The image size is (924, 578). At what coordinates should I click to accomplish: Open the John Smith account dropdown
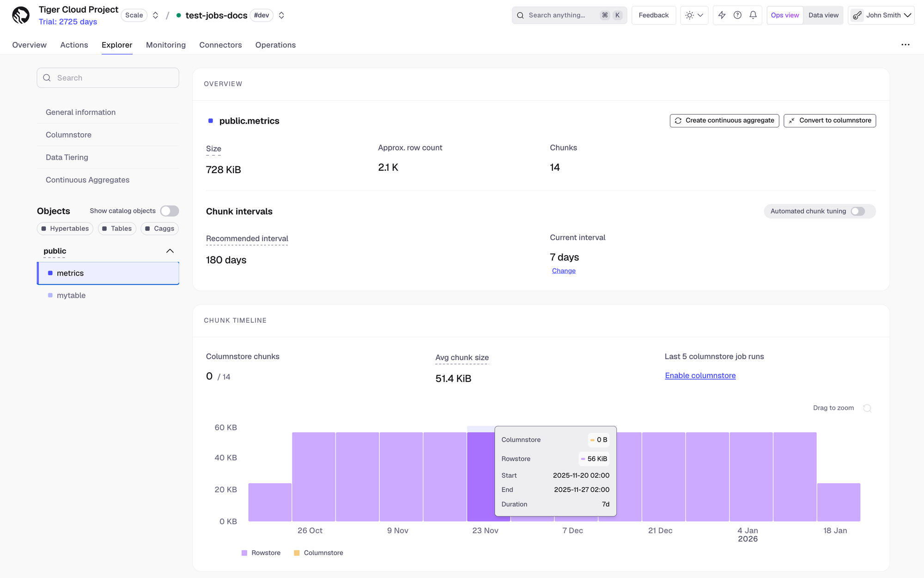(881, 15)
